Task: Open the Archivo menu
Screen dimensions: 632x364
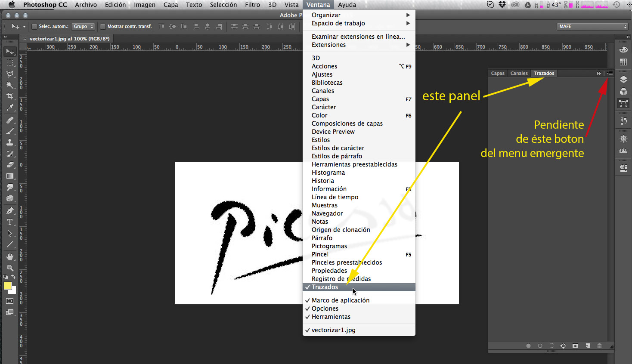Action: click(x=86, y=5)
